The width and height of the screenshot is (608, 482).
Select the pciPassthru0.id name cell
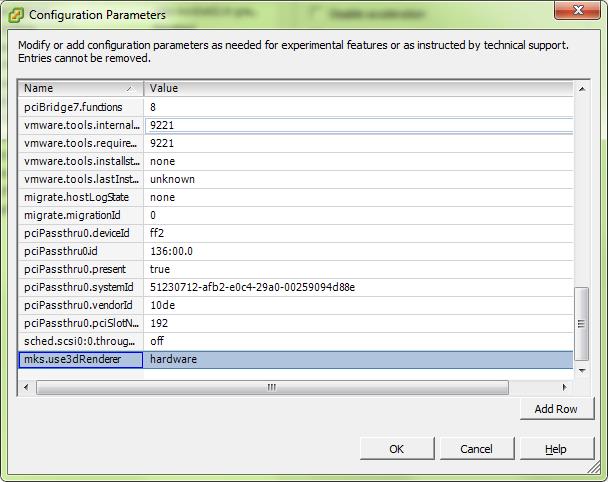(81, 251)
